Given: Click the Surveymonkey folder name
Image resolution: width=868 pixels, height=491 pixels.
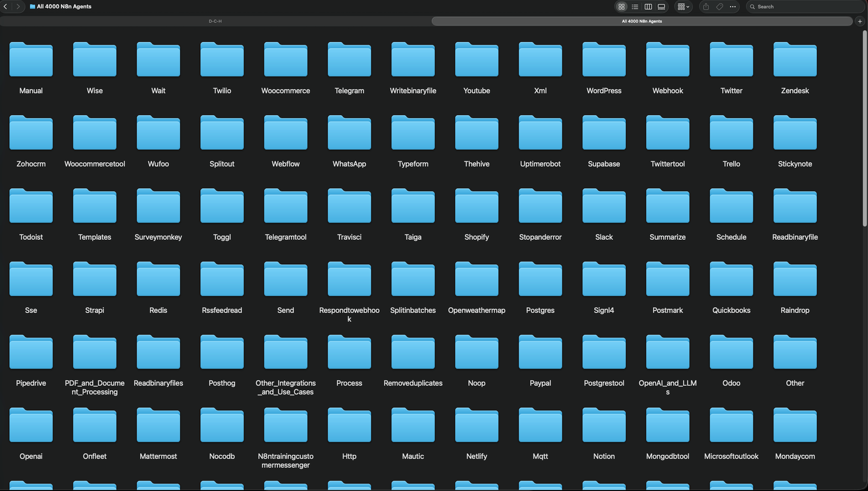Looking at the screenshot, I should point(158,237).
